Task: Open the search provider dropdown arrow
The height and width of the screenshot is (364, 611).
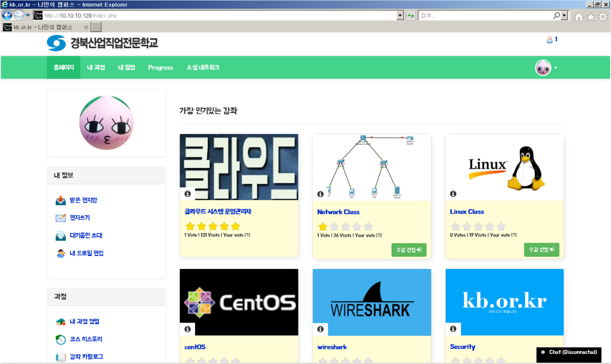Action: pos(565,15)
